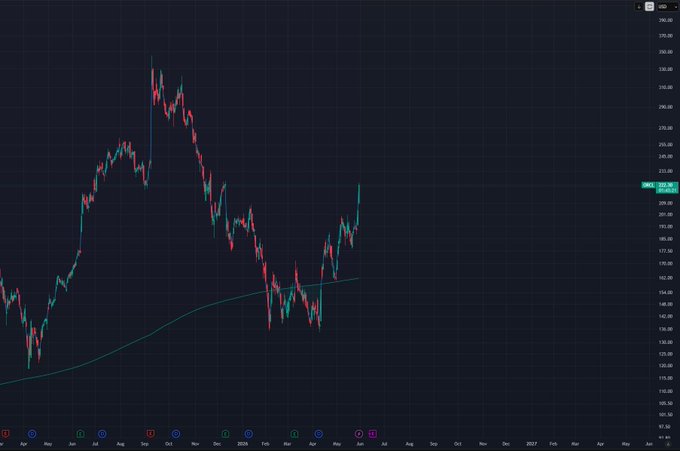The width and height of the screenshot is (680, 451).
Task: Click the 270.00 price axis label
Action: pos(666,128)
